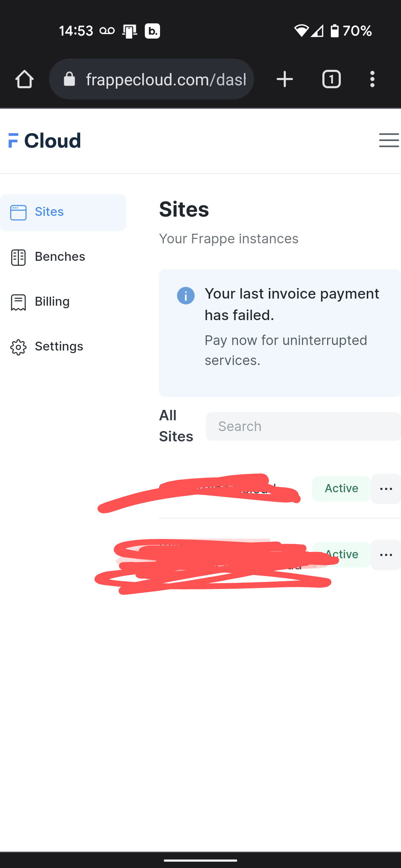Open the second site's three-dot options menu
Image resolution: width=401 pixels, height=868 pixels.
coord(385,555)
